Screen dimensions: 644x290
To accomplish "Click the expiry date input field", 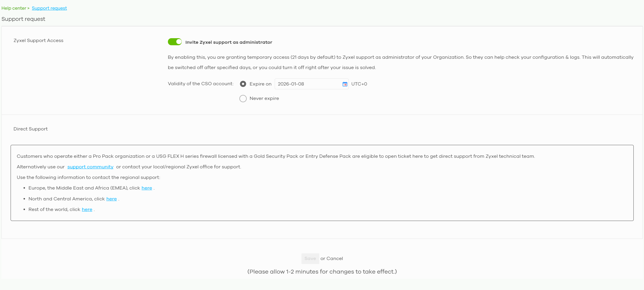I will point(311,84).
